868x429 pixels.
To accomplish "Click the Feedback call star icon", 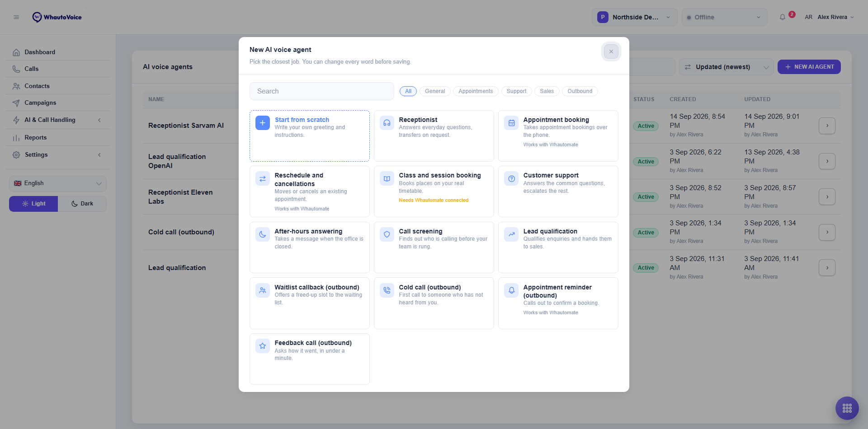I will click(x=263, y=346).
